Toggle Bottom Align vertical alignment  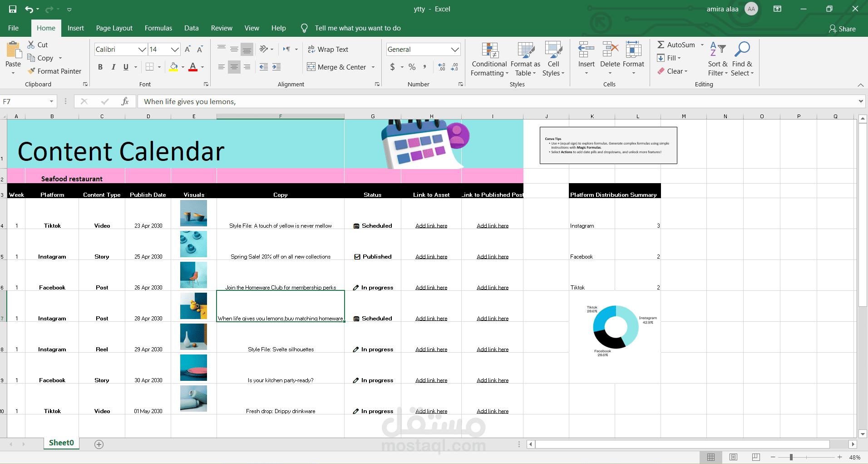[x=247, y=49]
